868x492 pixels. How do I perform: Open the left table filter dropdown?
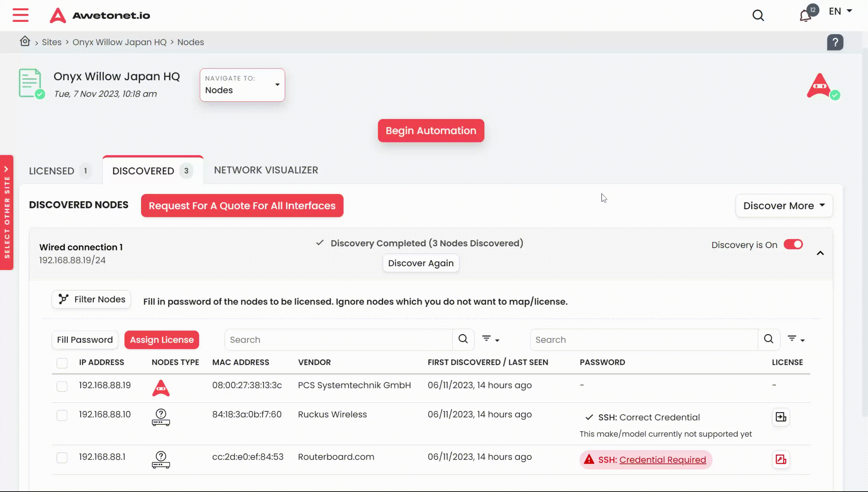pos(491,339)
